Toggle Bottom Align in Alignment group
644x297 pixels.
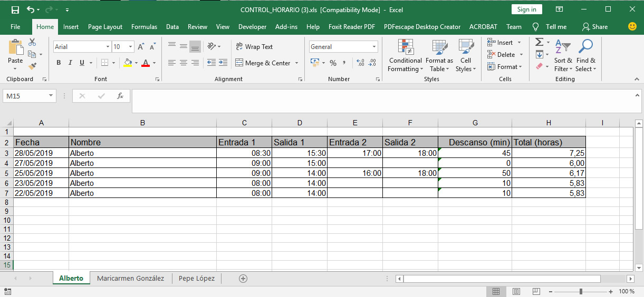(195, 46)
